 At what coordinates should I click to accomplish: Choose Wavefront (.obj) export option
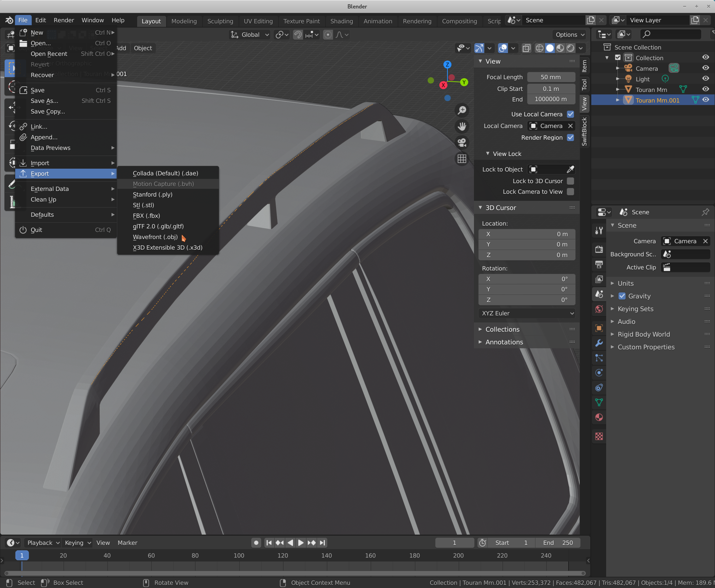pyautogui.click(x=155, y=237)
